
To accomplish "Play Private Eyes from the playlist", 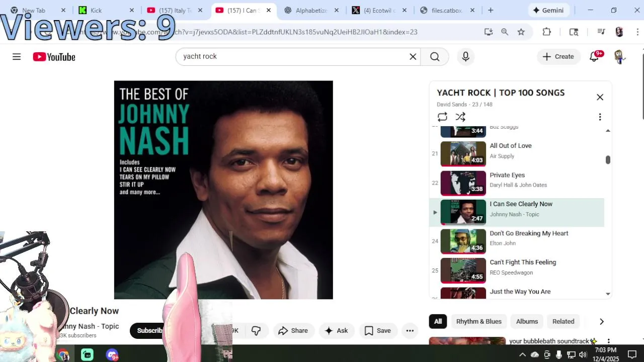I will pos(517,183).
